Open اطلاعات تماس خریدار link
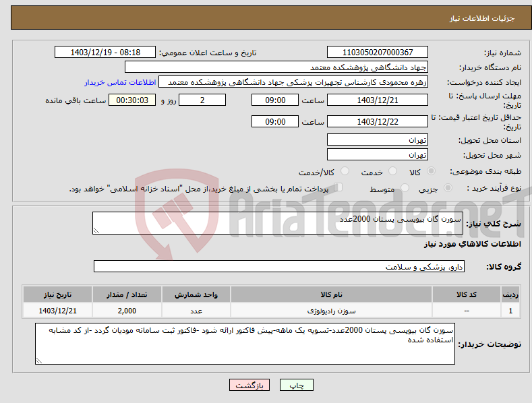 120,82
